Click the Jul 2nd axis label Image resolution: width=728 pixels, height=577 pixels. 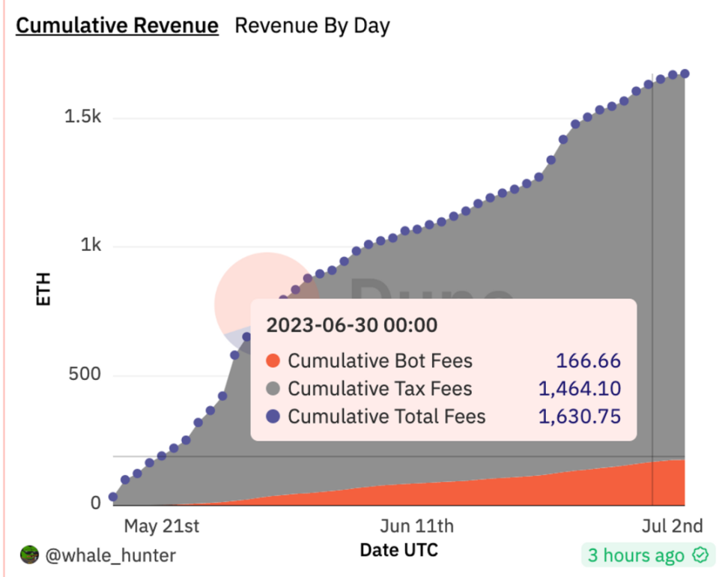click(672, 526)
